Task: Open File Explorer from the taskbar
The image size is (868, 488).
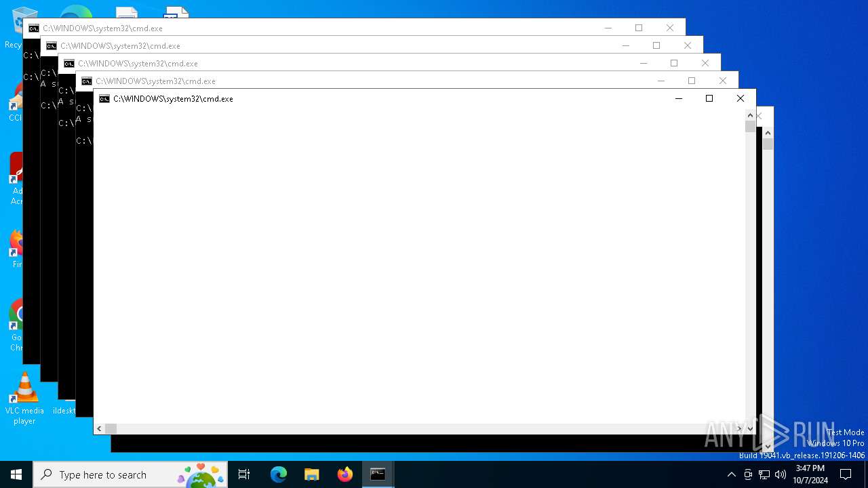Action: coord(312,474)
